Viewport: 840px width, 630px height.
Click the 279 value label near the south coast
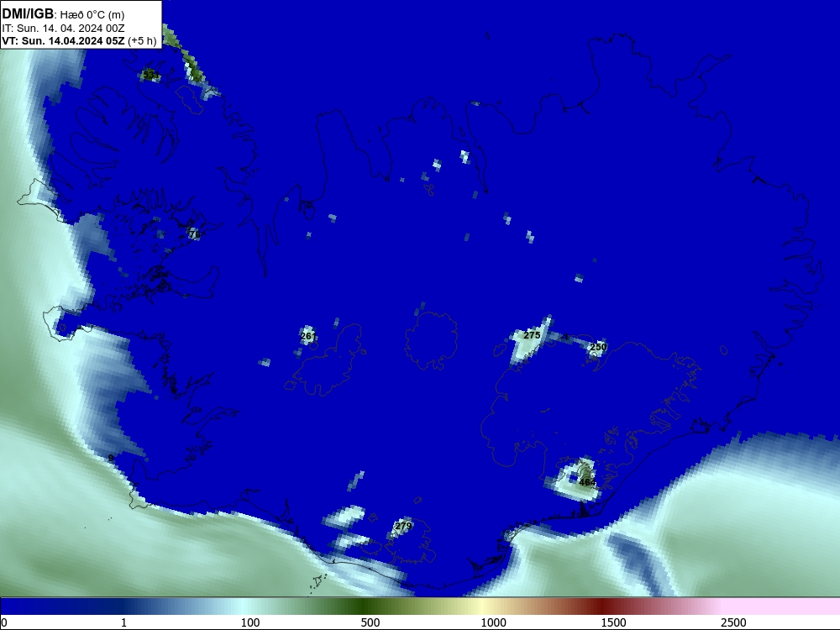point(403,526)
